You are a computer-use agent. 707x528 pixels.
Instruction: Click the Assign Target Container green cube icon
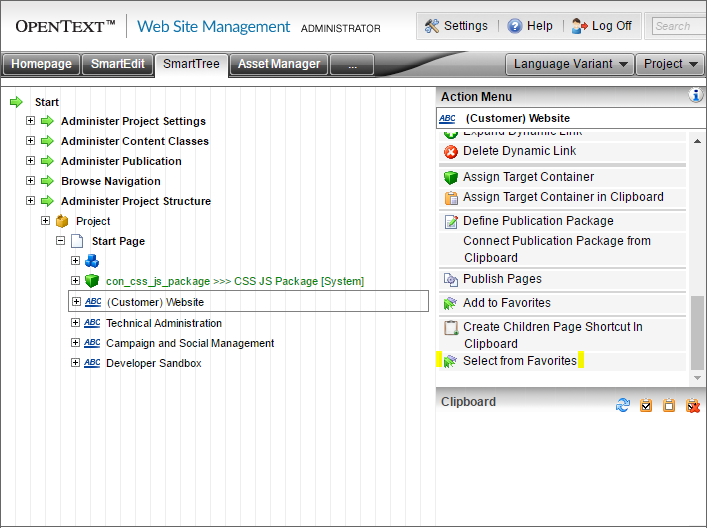(450, 178)
